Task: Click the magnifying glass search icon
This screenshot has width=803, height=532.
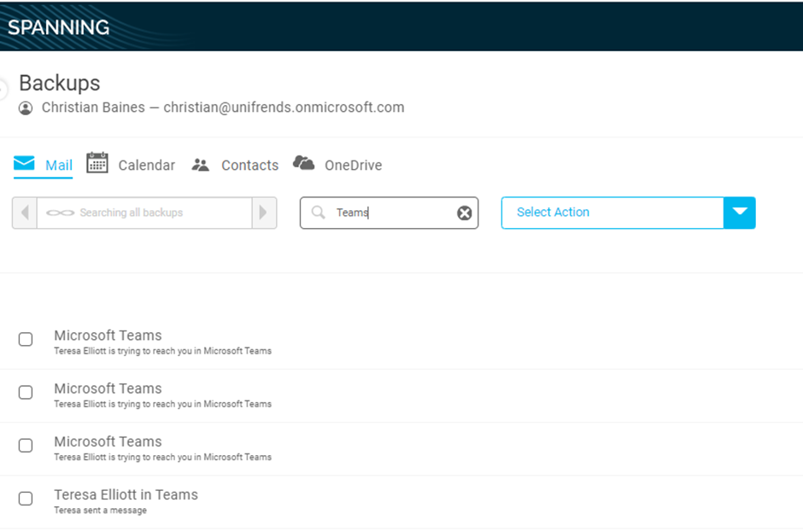Action: coord(318,212)
